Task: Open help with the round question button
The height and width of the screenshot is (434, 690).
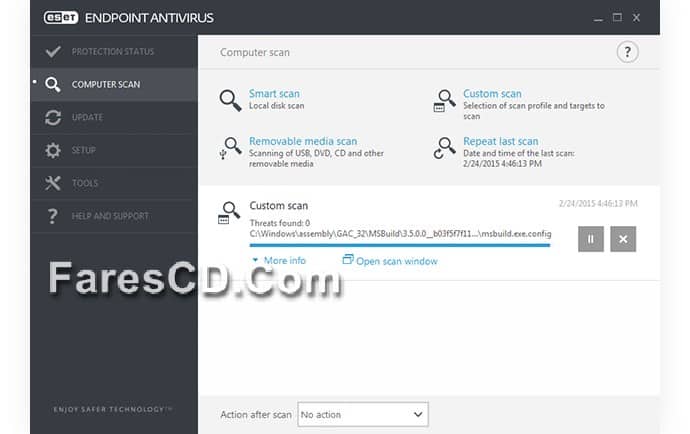Action: [x=627, y=52]
